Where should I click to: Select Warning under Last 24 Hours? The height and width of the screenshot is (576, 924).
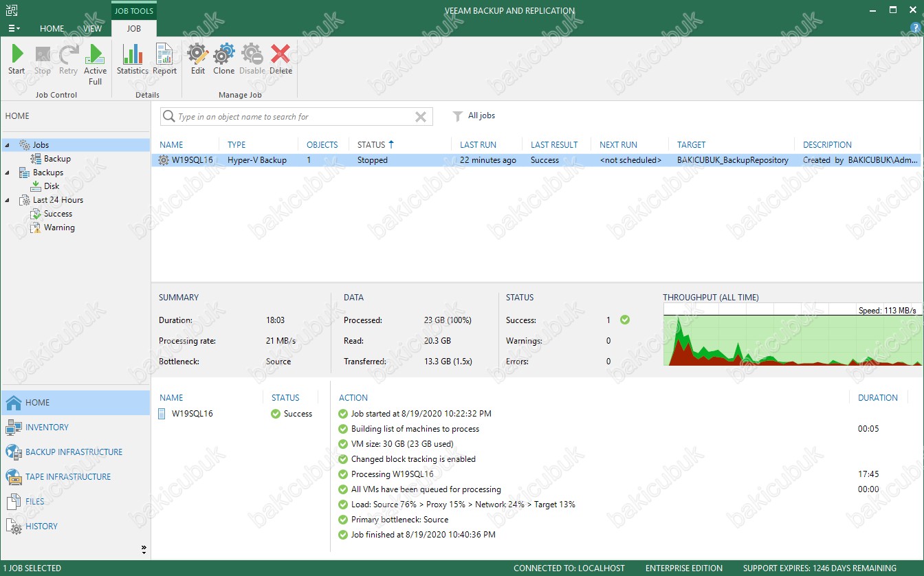point(59,228)
